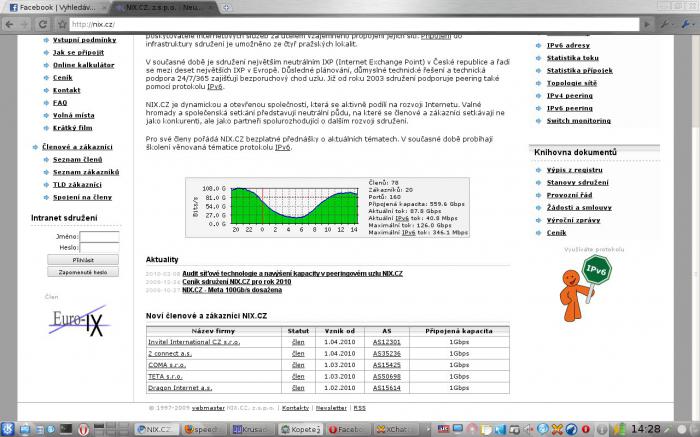Open the AS35236 link
The image size is (700, 437).
(387, 354)
